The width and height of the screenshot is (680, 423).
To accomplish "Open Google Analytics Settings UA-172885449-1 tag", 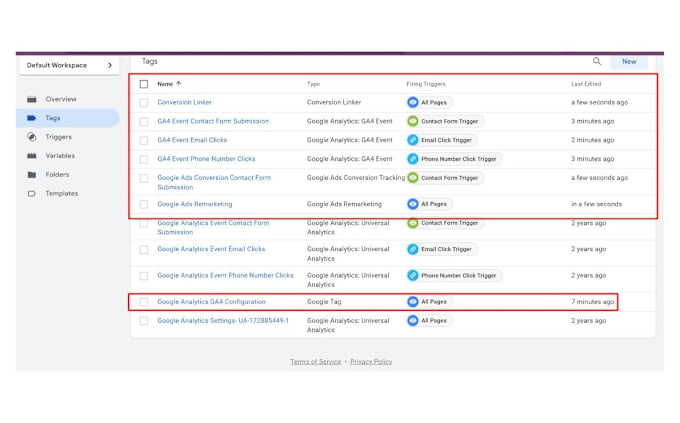I will (x=223, y=321).
